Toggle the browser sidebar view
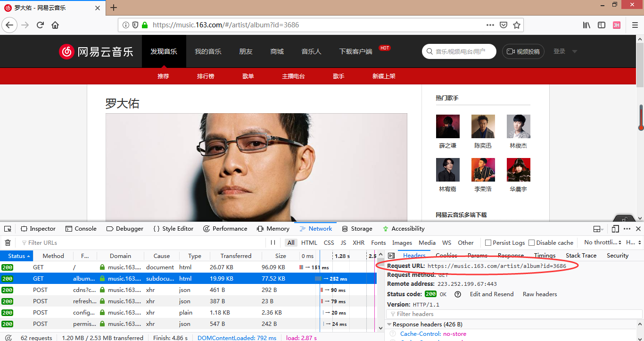Viewport: 644px width, 341px height. point(601,25)
